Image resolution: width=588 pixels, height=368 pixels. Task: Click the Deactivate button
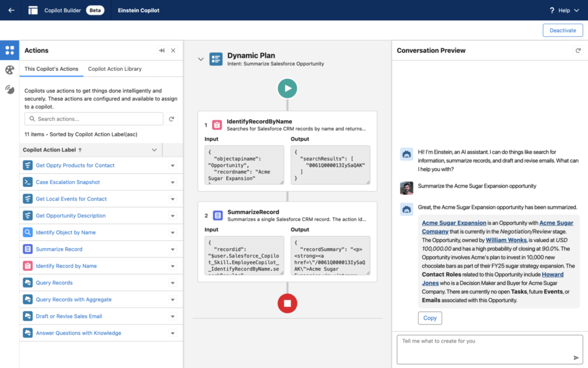(563, 30)
